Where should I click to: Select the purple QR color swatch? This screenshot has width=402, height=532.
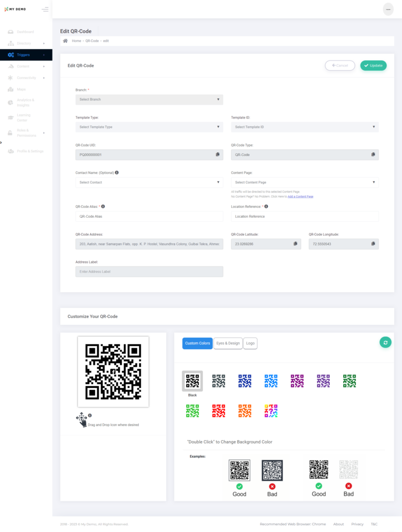click(x=323, y=381)
